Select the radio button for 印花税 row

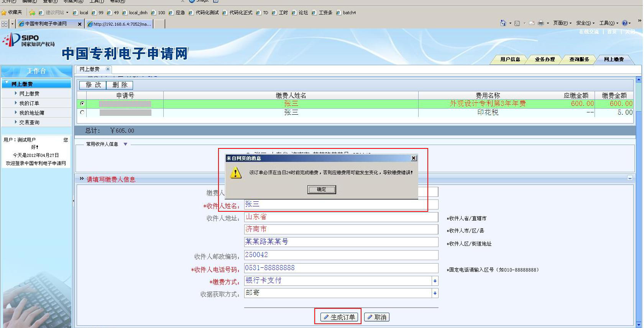[82, 112]
